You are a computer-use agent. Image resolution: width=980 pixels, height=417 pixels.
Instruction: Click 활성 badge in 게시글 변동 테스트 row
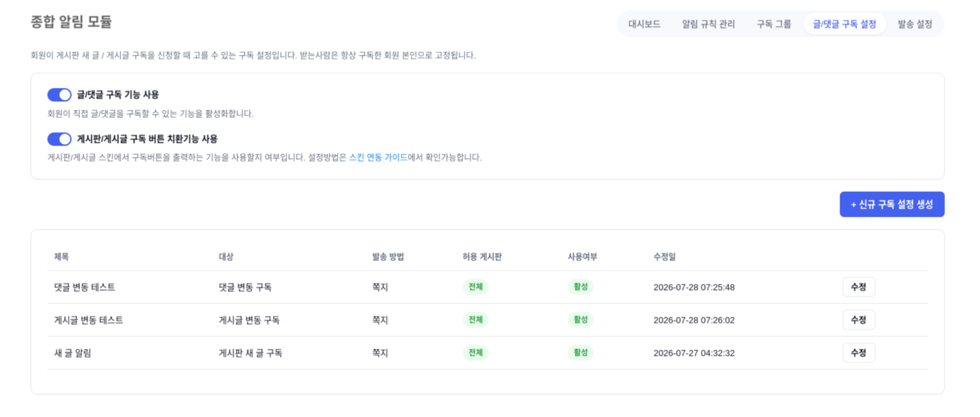point(581,320)
